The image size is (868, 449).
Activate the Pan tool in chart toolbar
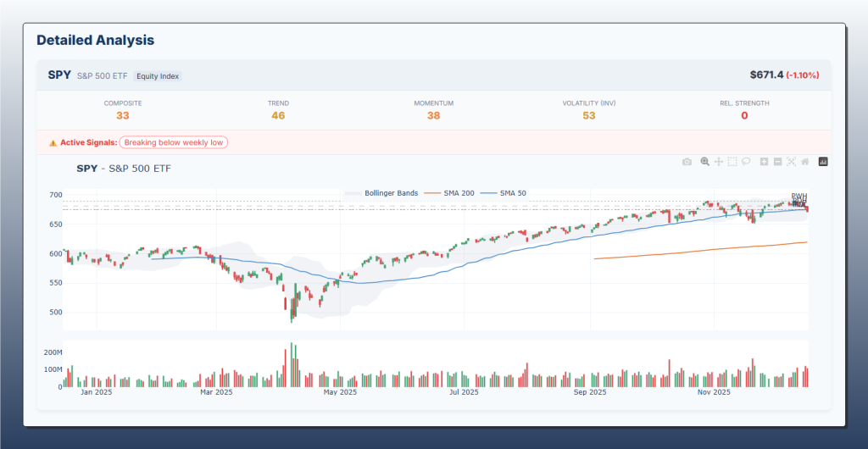tap(719, 162)
